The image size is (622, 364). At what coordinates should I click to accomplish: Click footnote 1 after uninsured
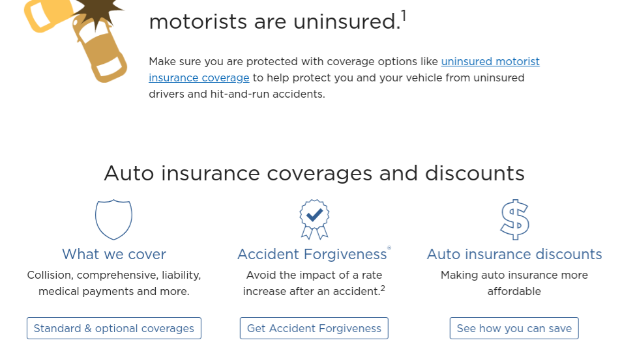pyautogui.click(x=404, y=16)
